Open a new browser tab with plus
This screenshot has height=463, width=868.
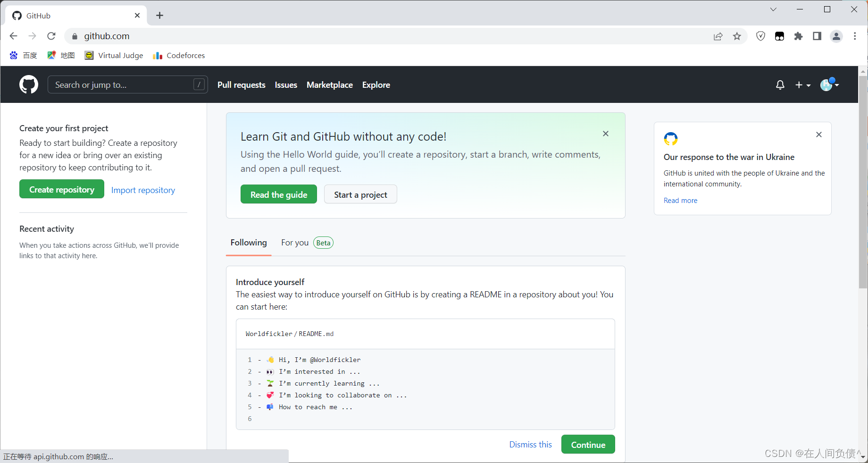point(160,16)
